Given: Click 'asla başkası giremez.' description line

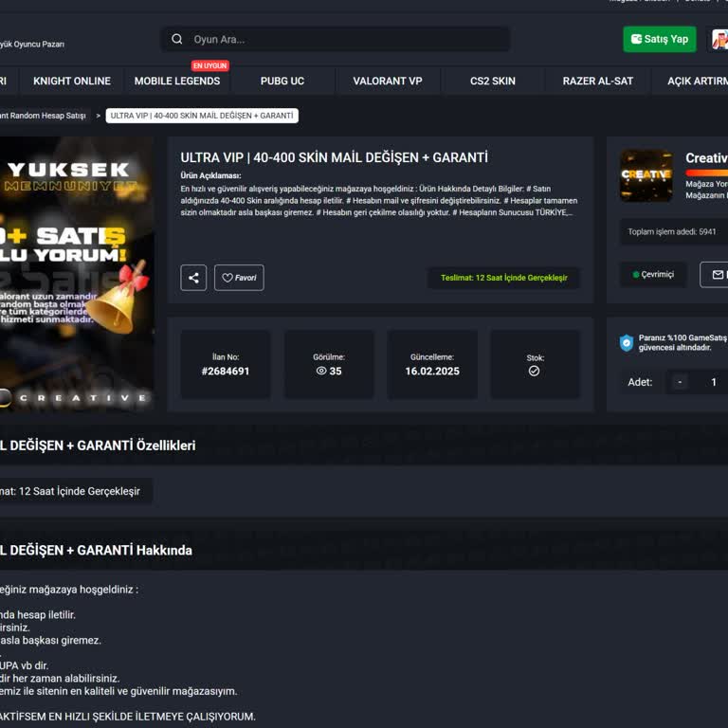Looking at the screenshot, I should tap(50, 640).
